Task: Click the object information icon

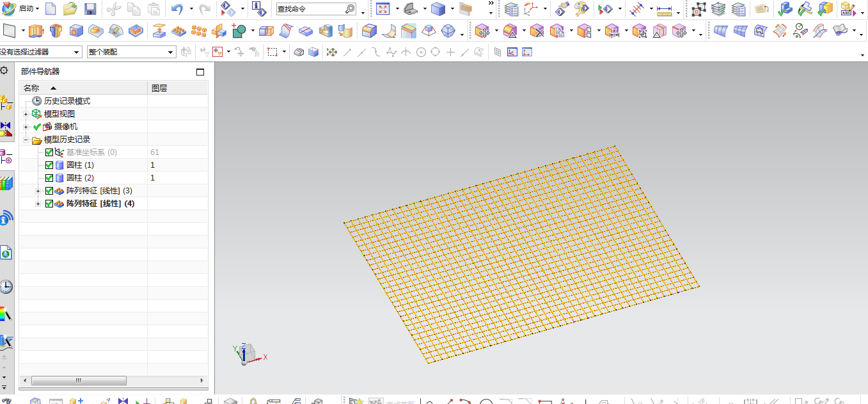Action: coord(258,9)
